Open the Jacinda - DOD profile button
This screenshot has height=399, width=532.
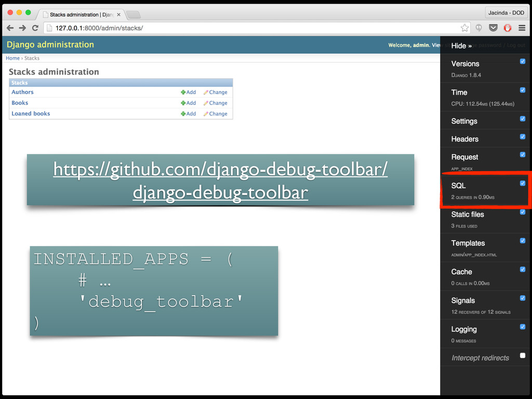pos(506,12)
